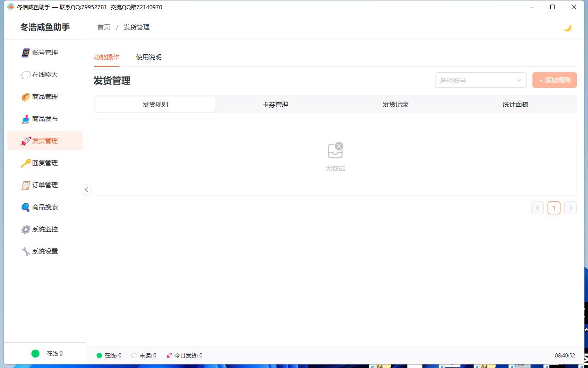Open 订单管理 clipboard icon
Image resolution: width=588 pixels, height=368 pixels.
click(26, 185)
